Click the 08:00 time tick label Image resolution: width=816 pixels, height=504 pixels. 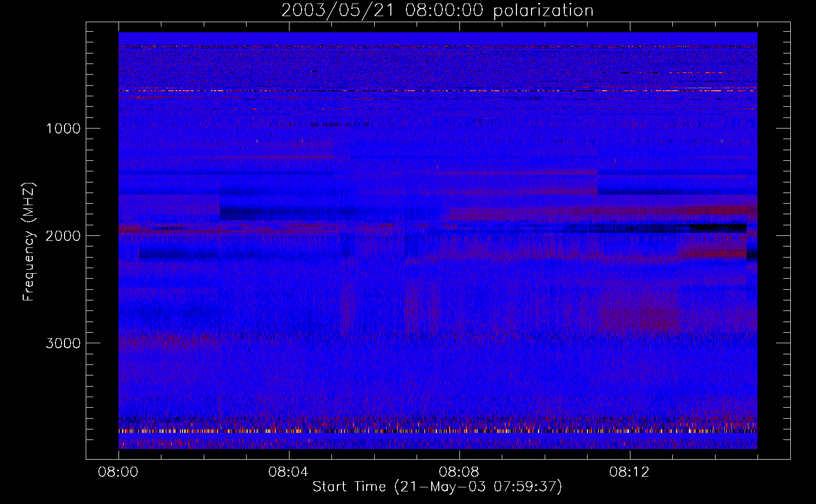(x=118, y=472)
